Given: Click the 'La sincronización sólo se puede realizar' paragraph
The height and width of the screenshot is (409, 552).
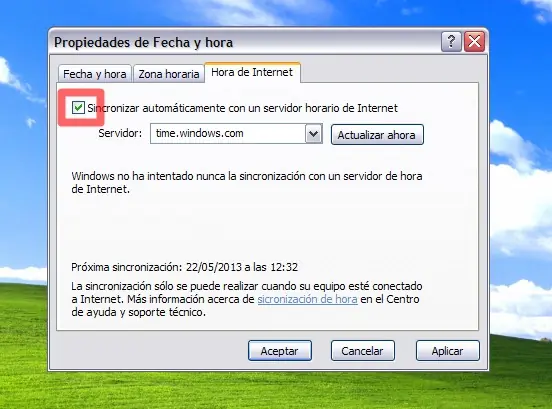Looking at the screenshot, I should (246, 299).
